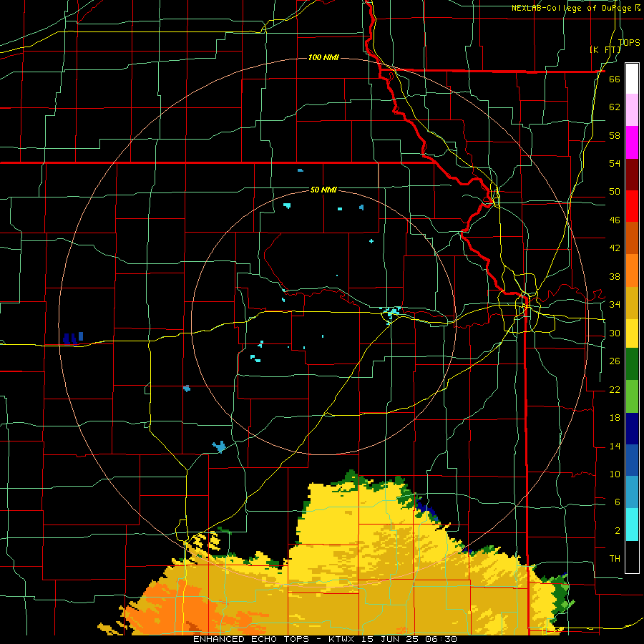
Task: Click the '46' legend value
Action: click(615, 220)
